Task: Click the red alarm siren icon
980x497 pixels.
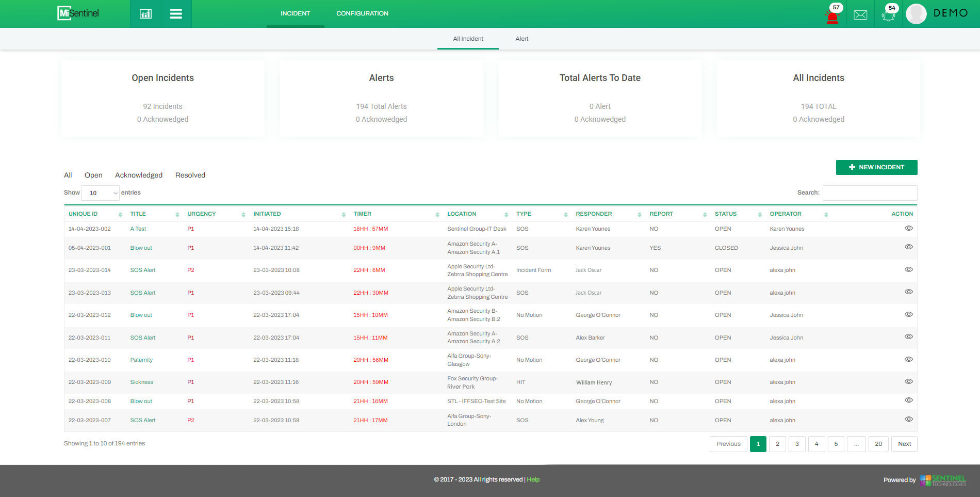Action: point(832,17)
